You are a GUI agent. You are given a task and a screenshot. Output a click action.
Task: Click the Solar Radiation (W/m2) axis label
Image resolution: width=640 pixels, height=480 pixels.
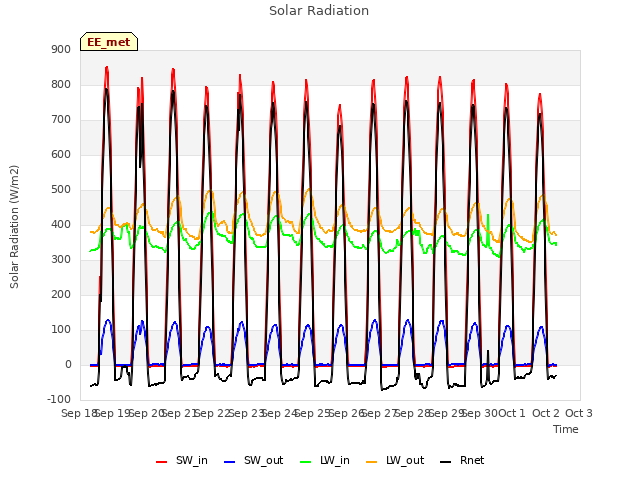click(x=14, y=227)
